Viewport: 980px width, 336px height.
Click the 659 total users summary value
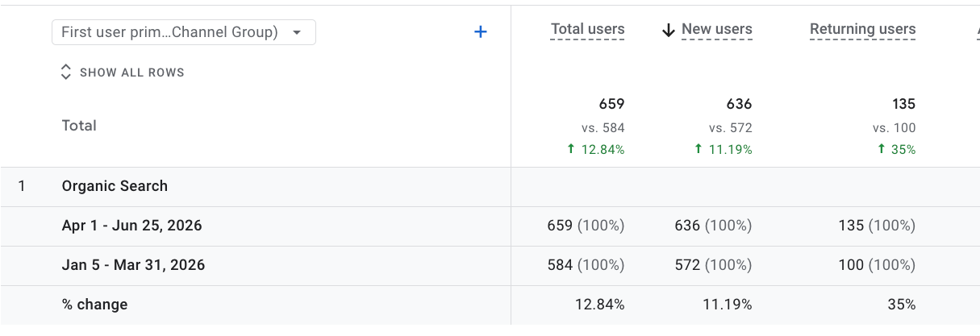coord(611,104)
